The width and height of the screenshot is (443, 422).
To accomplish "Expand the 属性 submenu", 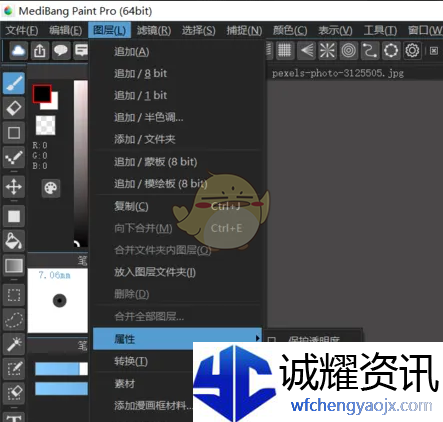I will [178, 339].
